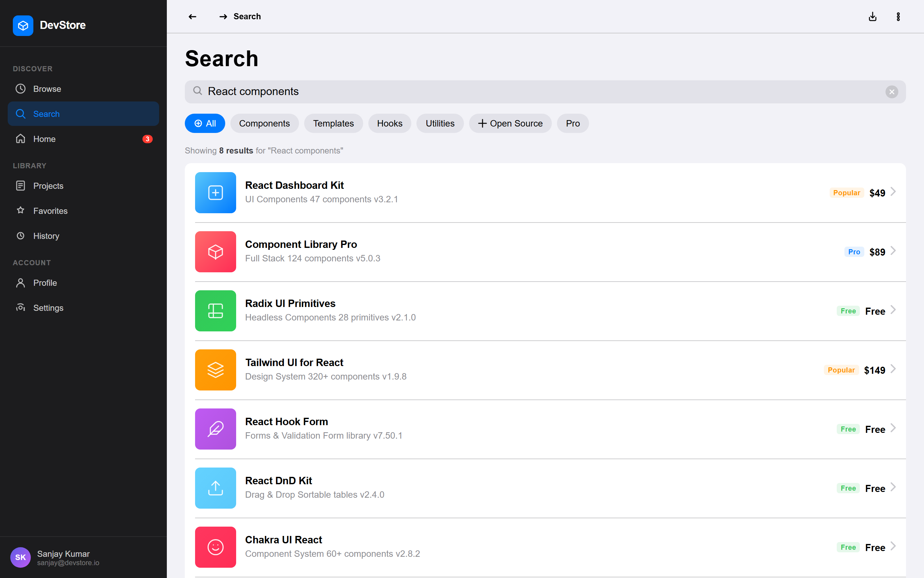
Task: Open Favorites in the sidebar
Action: pyautogui.click(x=83, y=211)
